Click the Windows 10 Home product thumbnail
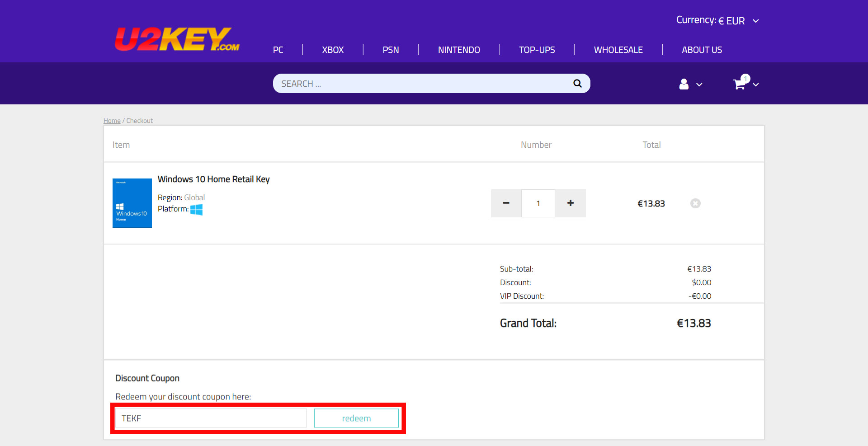868x446 pixels. (132, 203)
